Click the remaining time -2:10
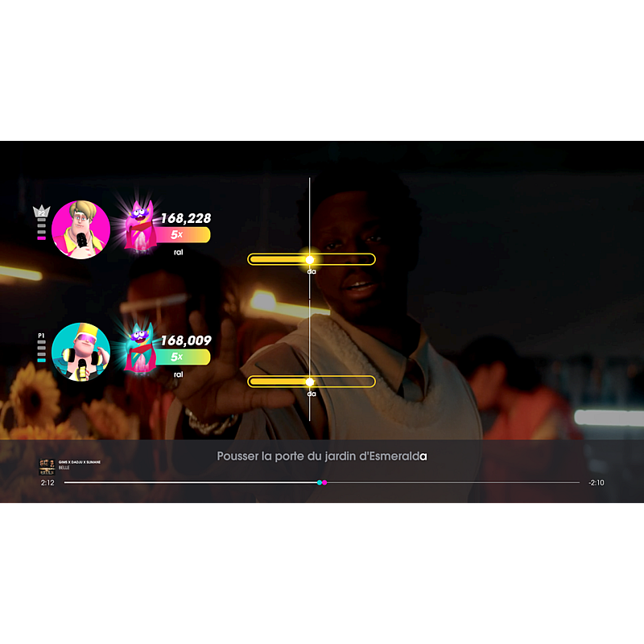The image size is (644, 644). (x=596, y=483)
